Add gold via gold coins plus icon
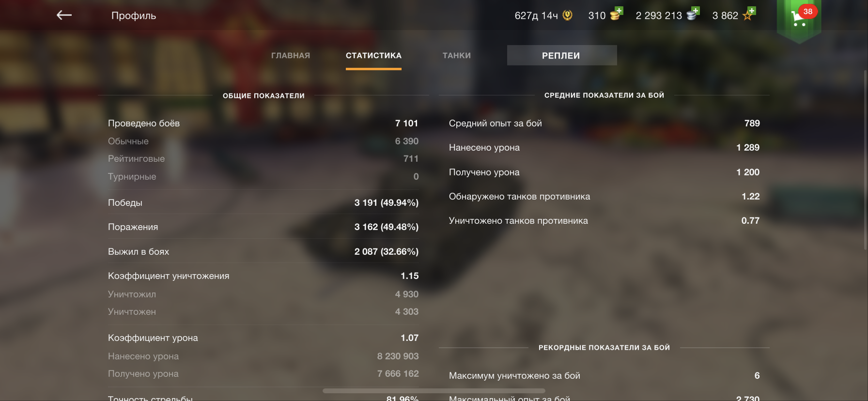Image resolution: width=868 pixels, height=401 pixels. [616, 14]
